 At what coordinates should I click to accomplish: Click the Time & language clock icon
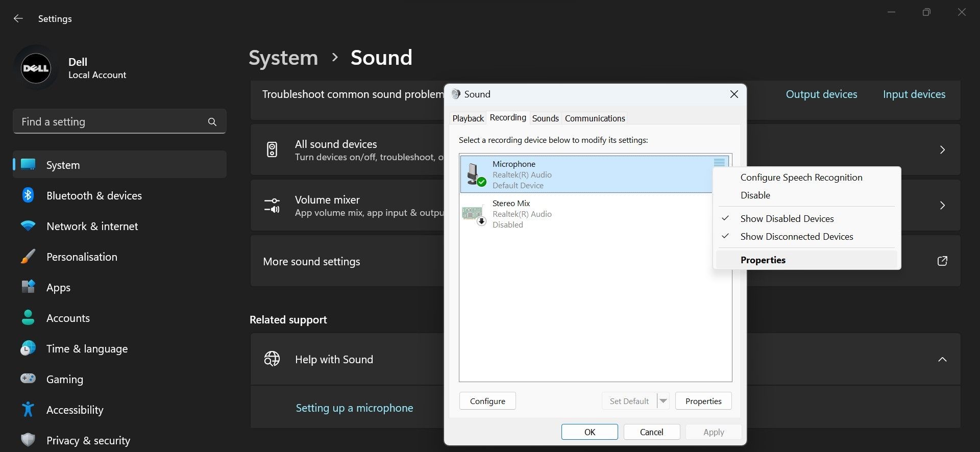coord(28,348)
